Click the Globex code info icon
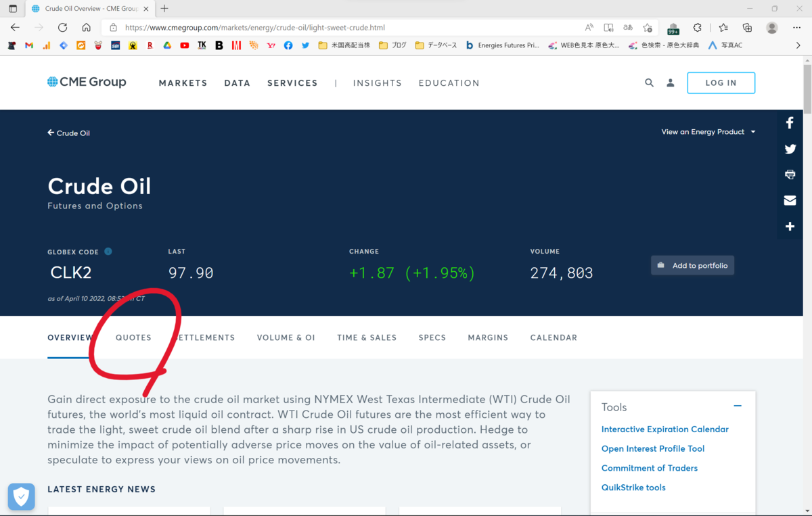Viewport: 812px width, 516px height. click(x=108, y=252)
